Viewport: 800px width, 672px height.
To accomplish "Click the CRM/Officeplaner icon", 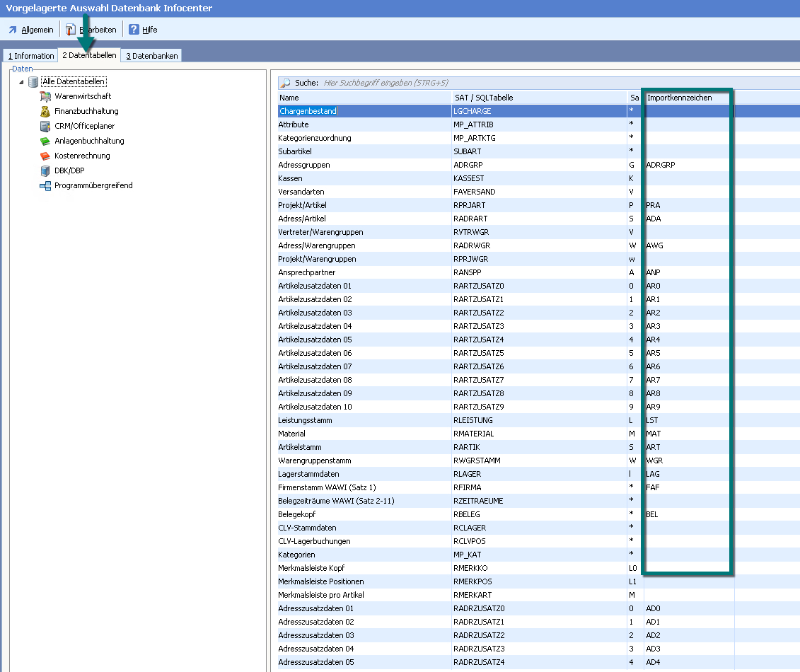I will [x=45, y=126].
